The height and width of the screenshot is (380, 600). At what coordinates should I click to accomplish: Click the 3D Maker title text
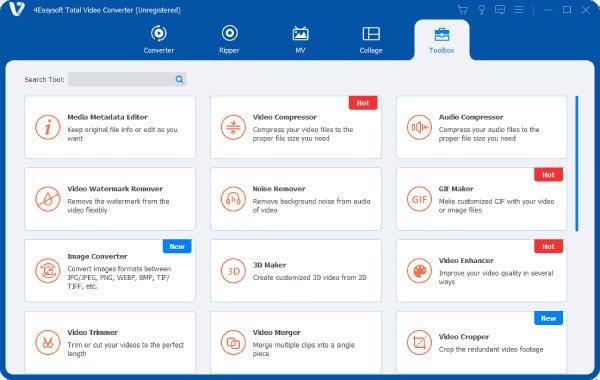[x=269, y=265]
